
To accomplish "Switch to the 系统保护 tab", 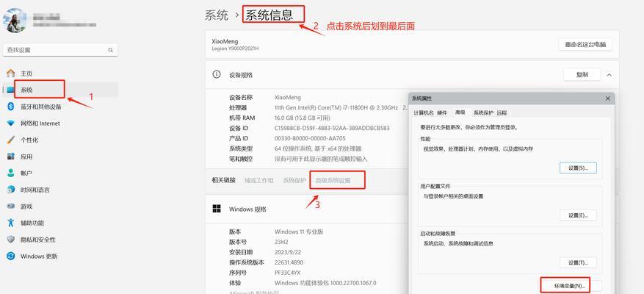I will click(x=483, y=112).
